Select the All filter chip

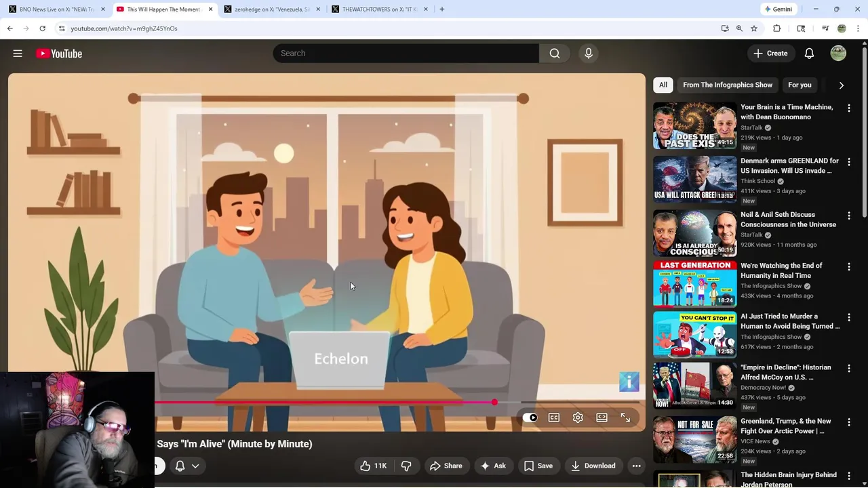[x=663, y=85]
